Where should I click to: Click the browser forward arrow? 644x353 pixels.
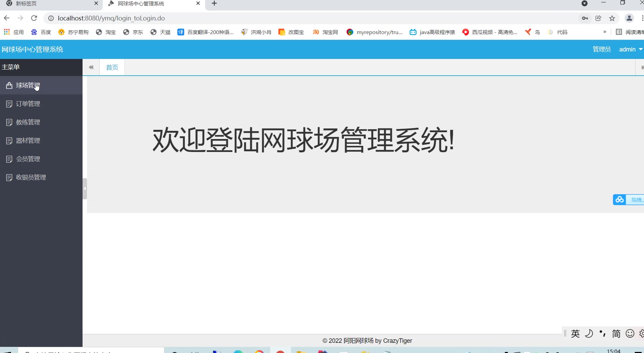click(x=20, y=18)
